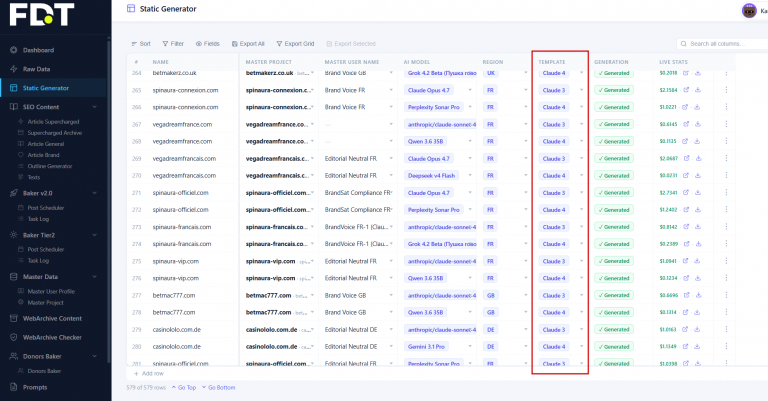Open Master Project dropdown in row 275

coord(312,261)
